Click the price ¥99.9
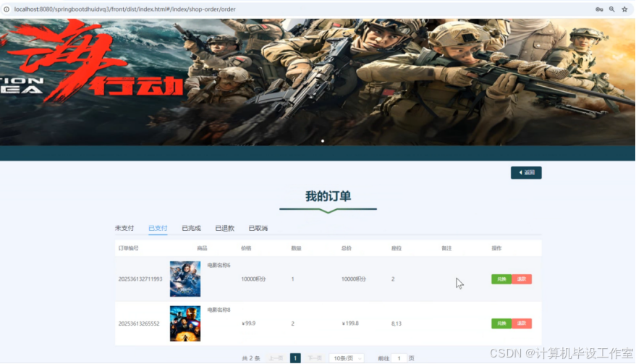The height and width of the screenshot is (364, 636). [x=249, y=323]
